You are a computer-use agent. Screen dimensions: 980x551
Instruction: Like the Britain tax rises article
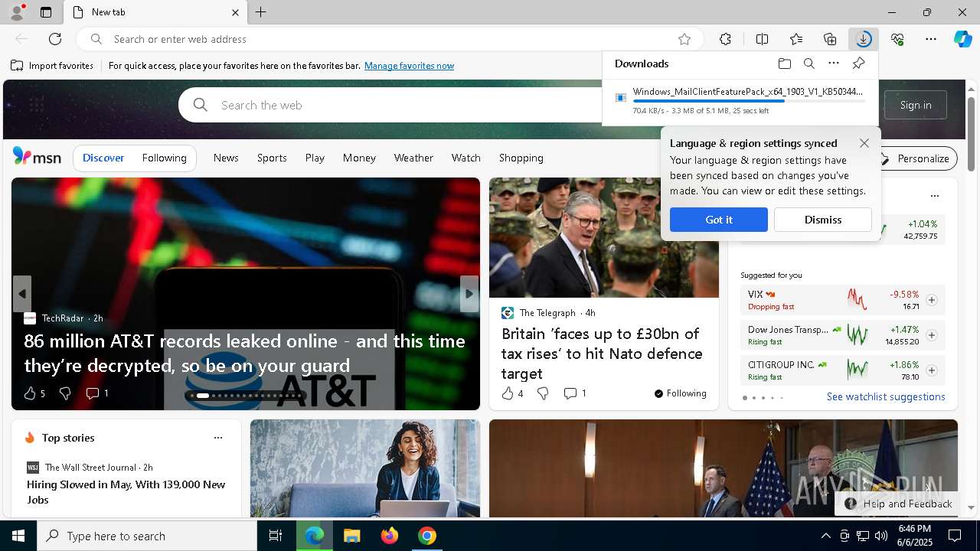[x=512, y=393]
